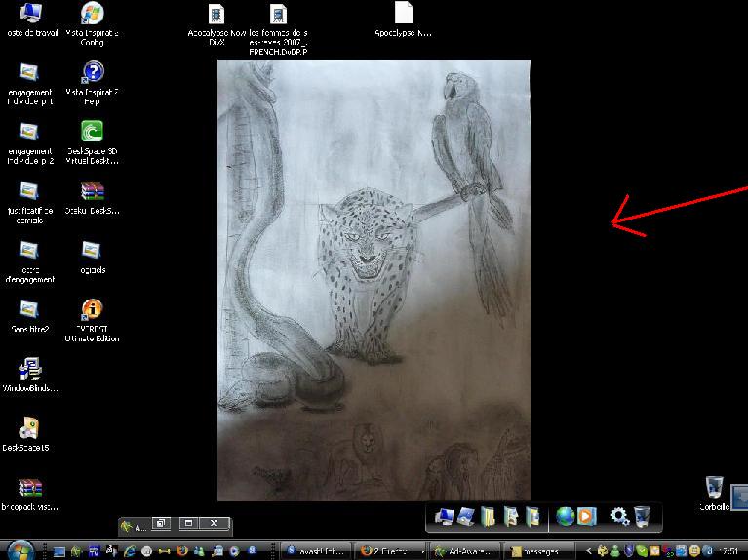748x560 pixels.
Task: Open the second folder icon in the dock
Action: click(x=511, y=517)
